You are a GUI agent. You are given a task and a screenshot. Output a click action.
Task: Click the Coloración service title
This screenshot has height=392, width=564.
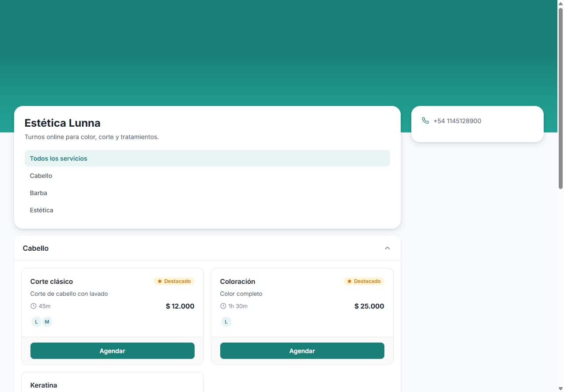click(237, 282)
